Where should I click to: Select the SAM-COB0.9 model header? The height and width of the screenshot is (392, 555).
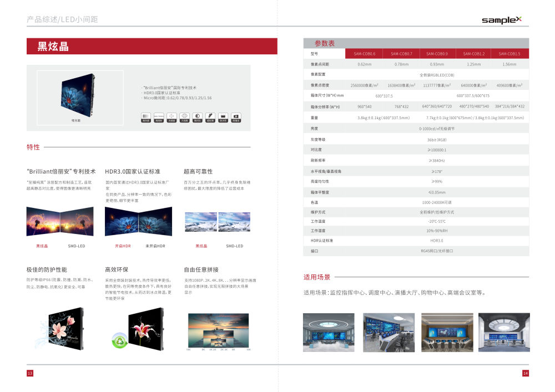(x=437, y=54)
